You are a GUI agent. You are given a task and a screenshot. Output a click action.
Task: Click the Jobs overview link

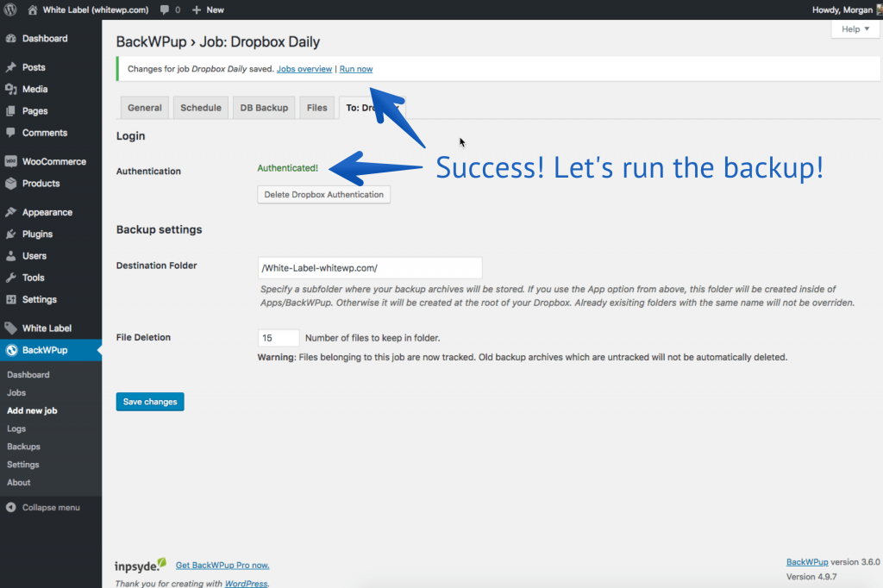click(304, 69)
